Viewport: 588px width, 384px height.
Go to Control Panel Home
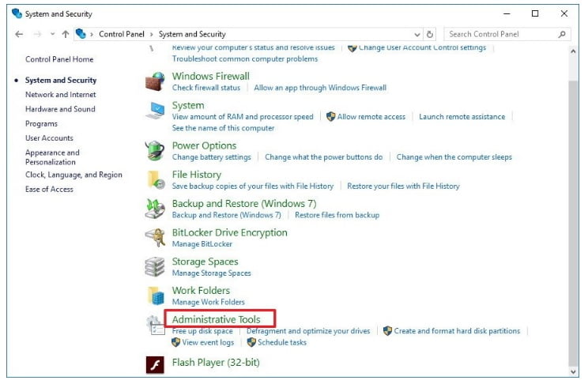(x=59, y=59)
